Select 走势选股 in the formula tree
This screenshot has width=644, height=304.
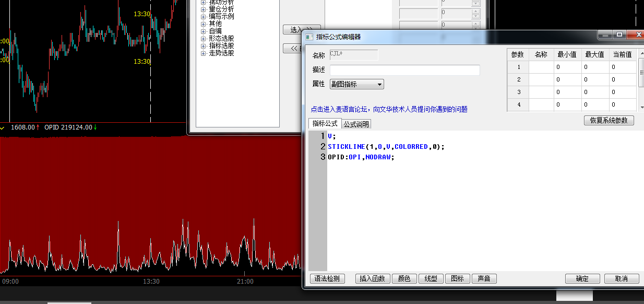221,53
